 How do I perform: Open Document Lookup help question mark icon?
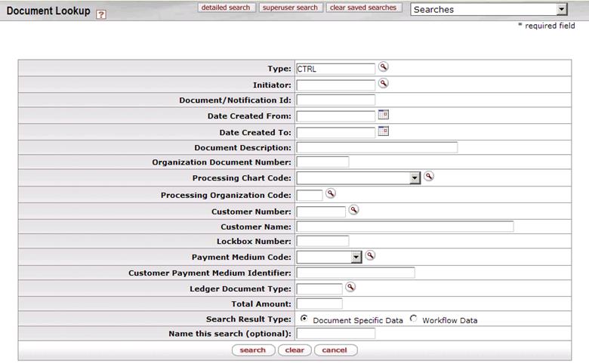(x=100, y=14)
